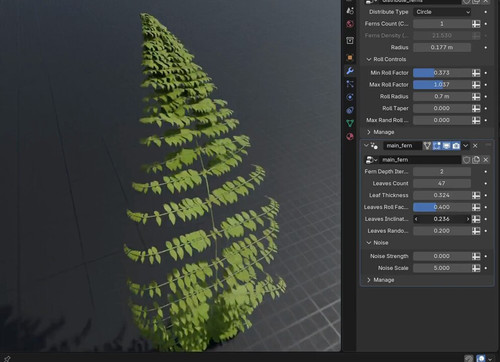Screen dimensions: 500x362
Task: Browse node groups for main_fern
Action: tap(371, 160)
